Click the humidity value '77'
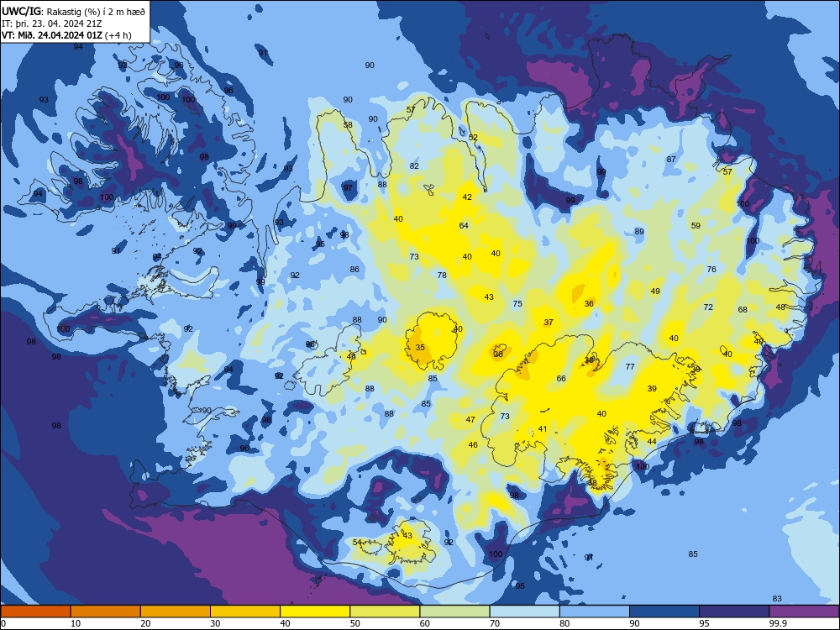 tap(630, 366)
